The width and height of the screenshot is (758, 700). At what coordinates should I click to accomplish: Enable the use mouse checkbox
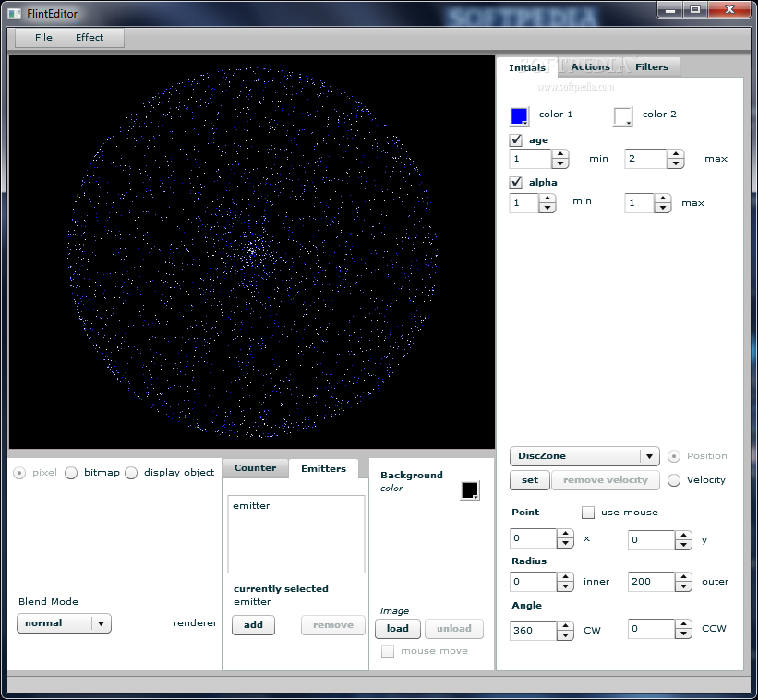pos(588,513)
